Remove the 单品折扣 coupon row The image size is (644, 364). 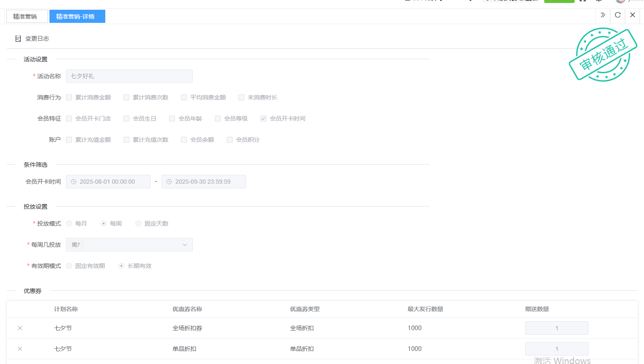20,349
